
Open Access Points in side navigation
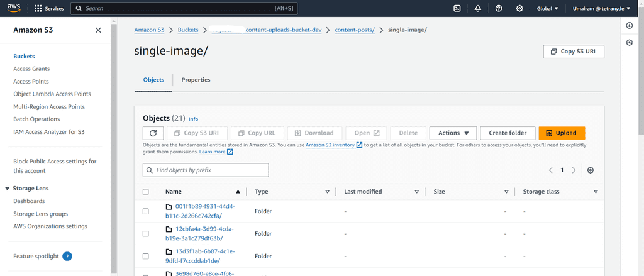pyautogui.click(x=31, y=82)
